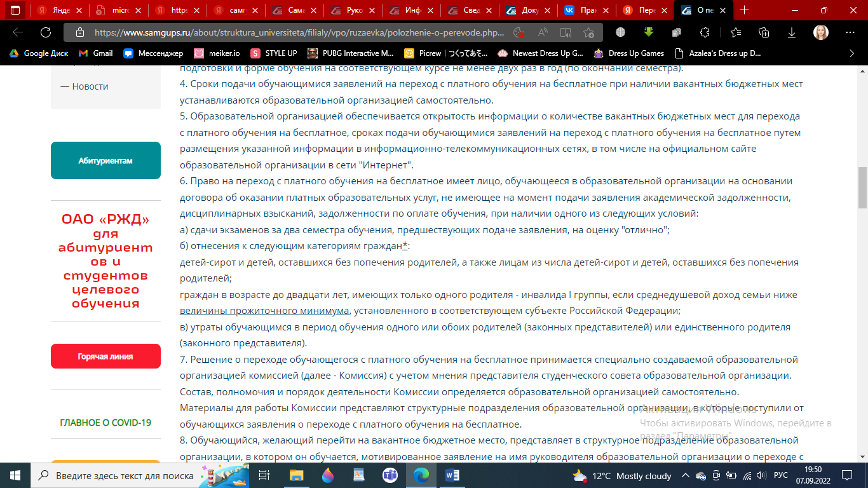The height and width of the screenshot is (488, 868).
Task: Open Microsoft Teams from taskbar
Action: tap(390, 475)
